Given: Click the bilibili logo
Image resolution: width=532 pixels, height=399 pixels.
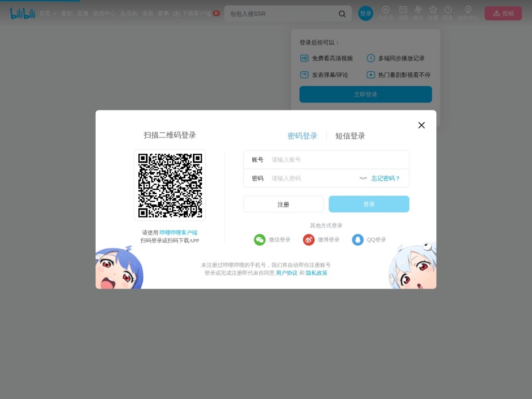Looking at the screenshot, I should 23,13.
